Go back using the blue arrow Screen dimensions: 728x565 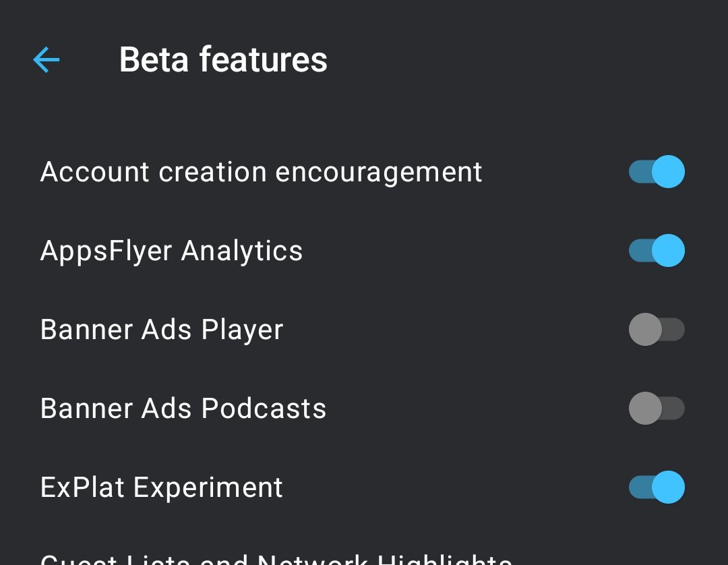click(x=47, y=59)
